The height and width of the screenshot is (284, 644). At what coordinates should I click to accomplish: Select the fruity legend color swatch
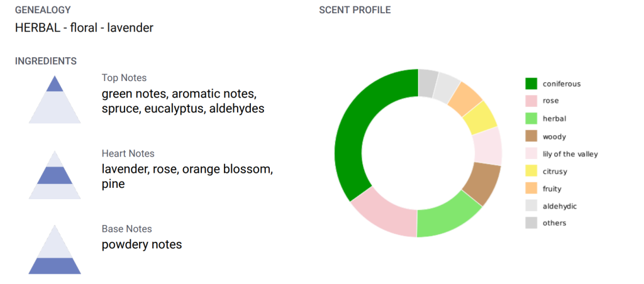click(x=531, y=188)
